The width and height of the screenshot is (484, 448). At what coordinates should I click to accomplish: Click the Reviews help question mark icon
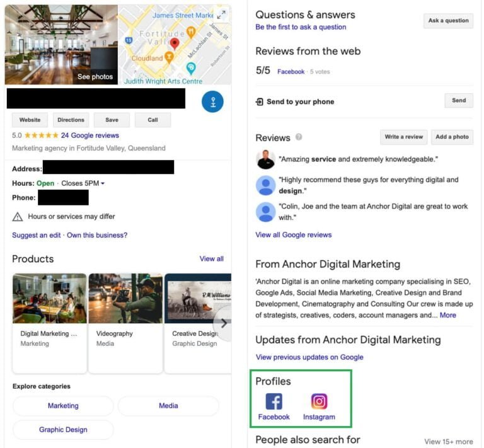click(x=299, y=137)
